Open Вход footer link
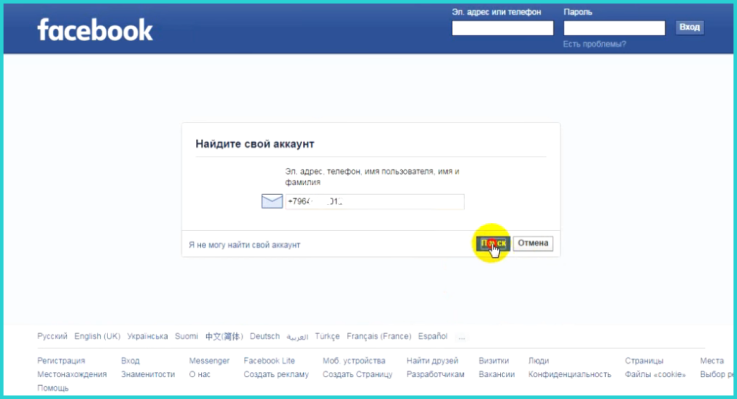737x399 pixels. click(x=130, y=361)
